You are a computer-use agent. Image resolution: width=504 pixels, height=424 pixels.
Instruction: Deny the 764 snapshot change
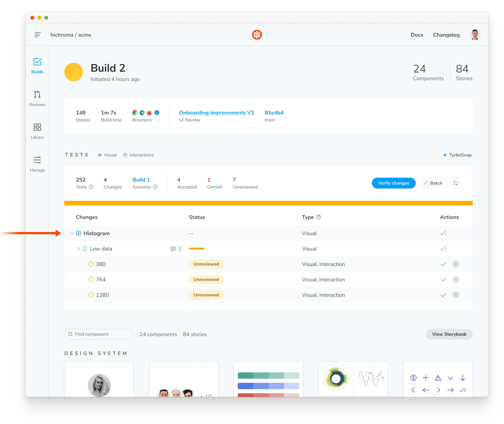[456, 279]
